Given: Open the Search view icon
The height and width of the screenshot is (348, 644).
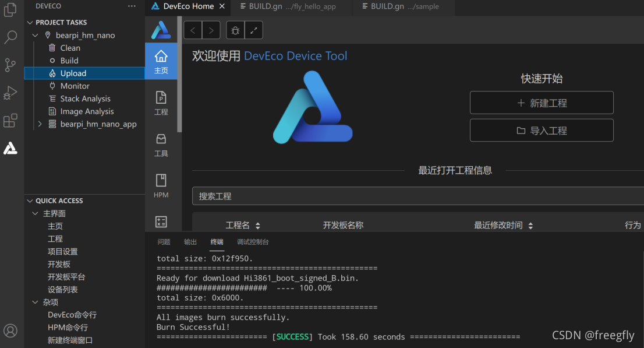Looking at the screenshot, I should pyautogui.click(x=10, y=37).
